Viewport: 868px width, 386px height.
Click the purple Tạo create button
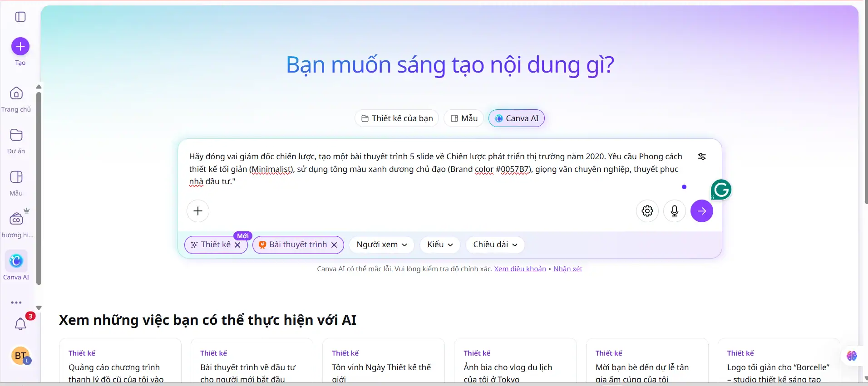pyautogui.click(x=20, y=46)
